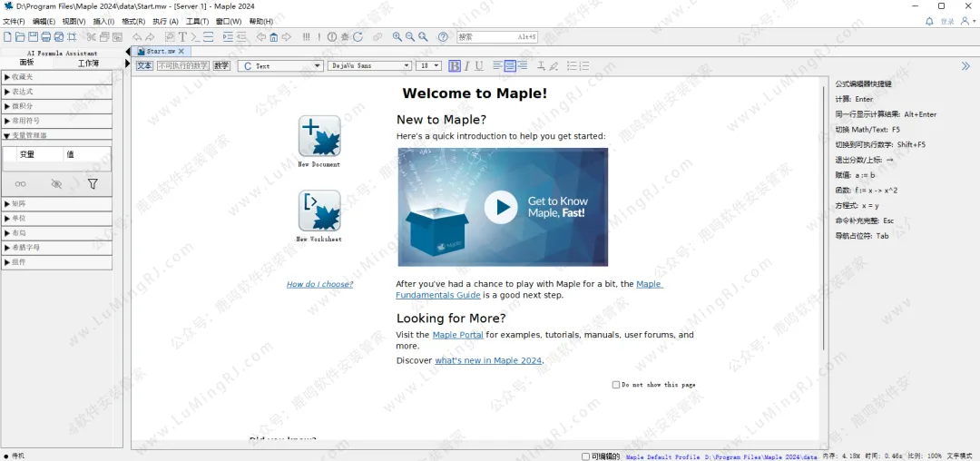This screenshot has height=461, width=980.
Task: Save the document with the floppy icon
Action: click(33, 37)
